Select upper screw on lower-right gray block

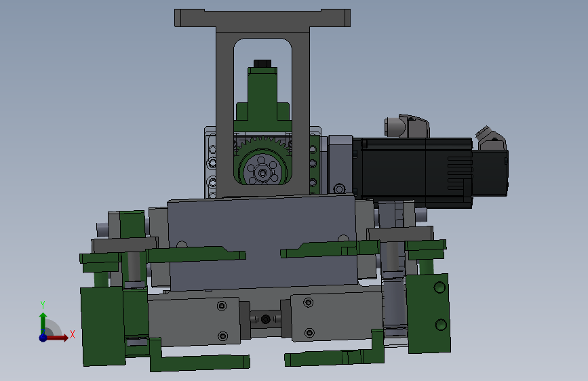[309, 302]
